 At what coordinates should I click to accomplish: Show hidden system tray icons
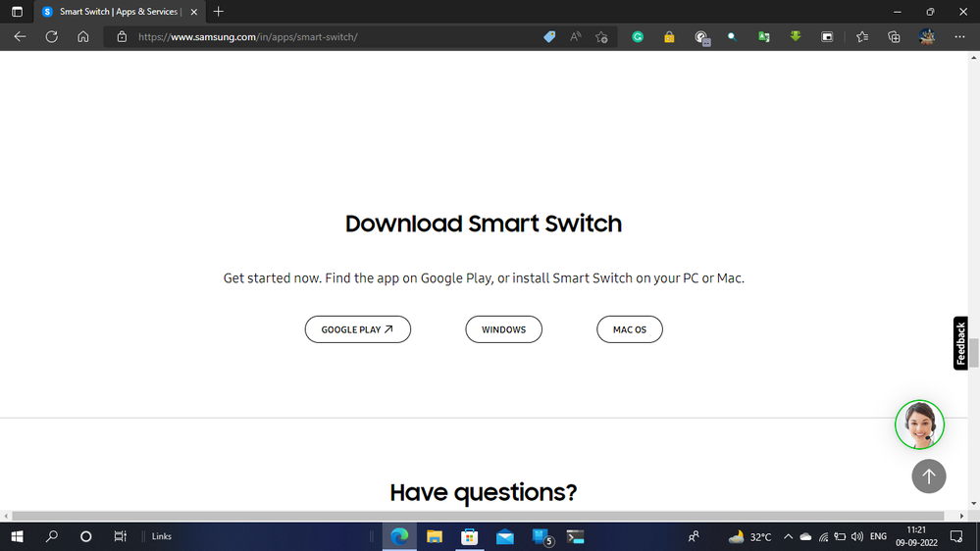(x=788, y=536)
